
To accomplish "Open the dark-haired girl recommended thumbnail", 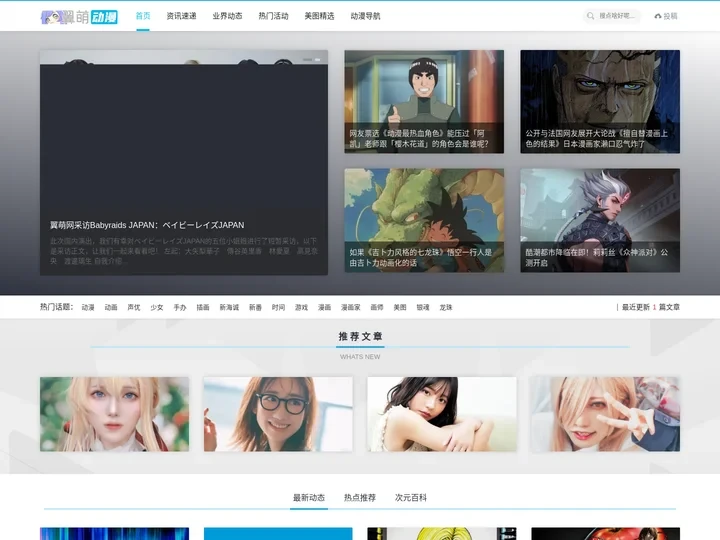I will pyautogui.click(x=442, y=414).
